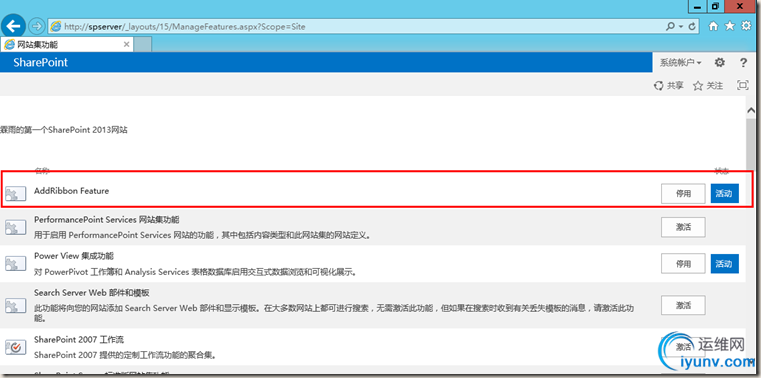This screenshot has width=761, height=378.
Task: Click 活动 status for AddRibbon Feature
Action: (725, 194)
